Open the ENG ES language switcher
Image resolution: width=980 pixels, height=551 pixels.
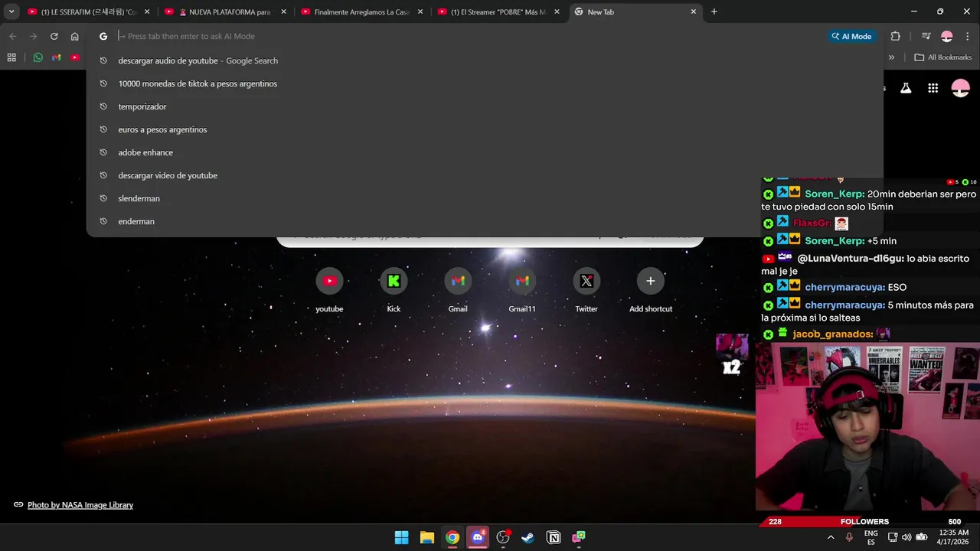pyautogui.click(x=871, y=537)
